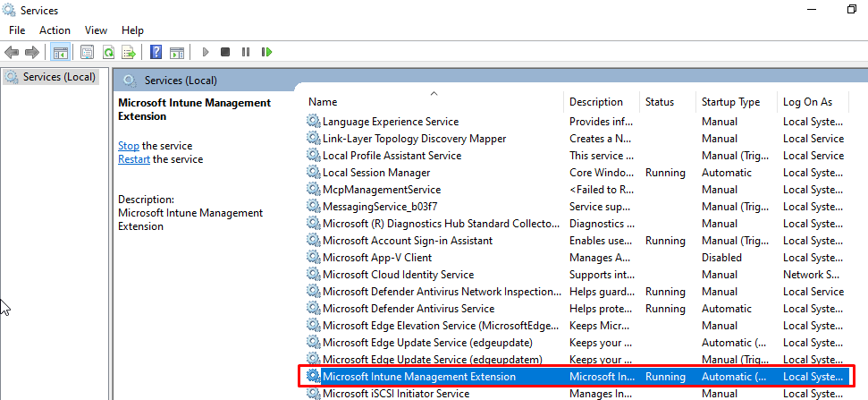Click the Stop the service link

click(129, 146)
